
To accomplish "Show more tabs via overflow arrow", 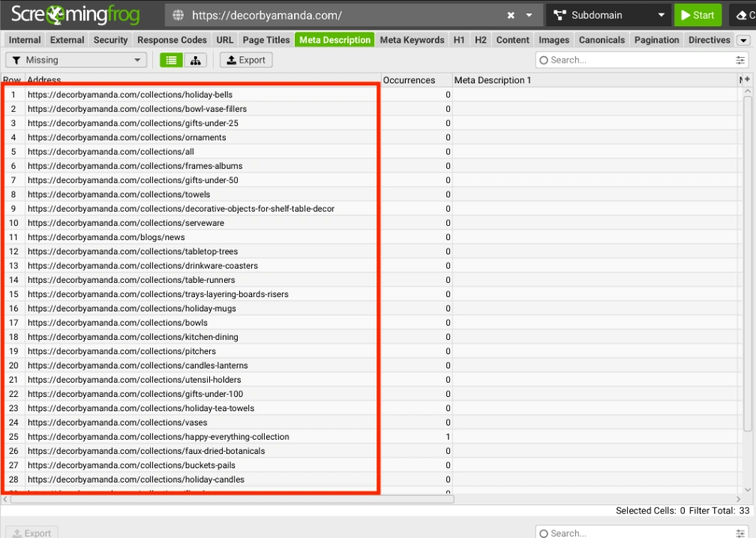I will point(742,41).
